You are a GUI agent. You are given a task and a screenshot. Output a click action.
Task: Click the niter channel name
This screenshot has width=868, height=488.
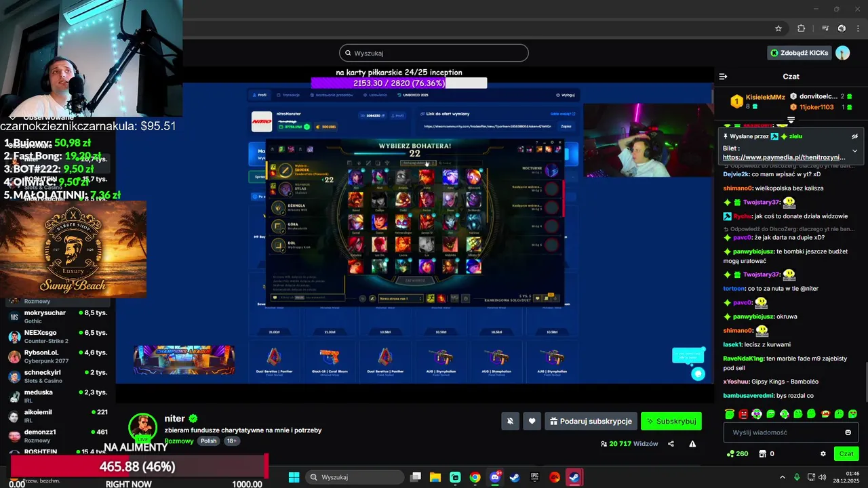[x=175, y=419]
